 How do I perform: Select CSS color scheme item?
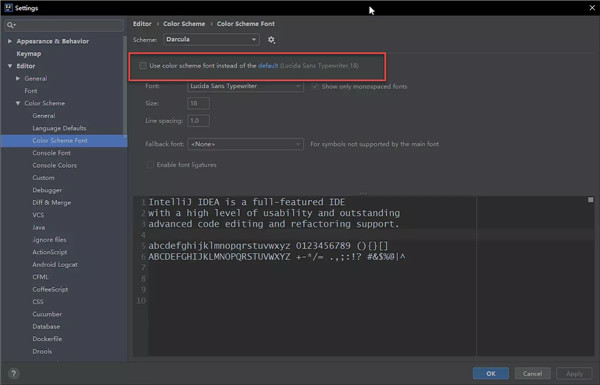click(x=38, y=302)
